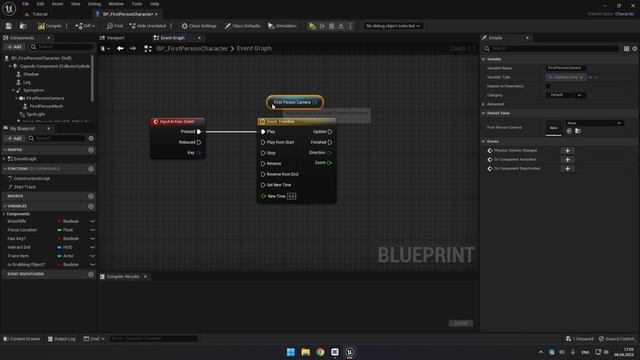Open the Tools menu

(x=137, y=4)
